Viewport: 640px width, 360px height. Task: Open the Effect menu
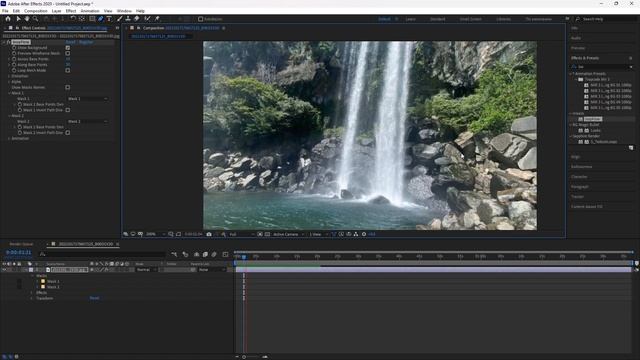71,11
